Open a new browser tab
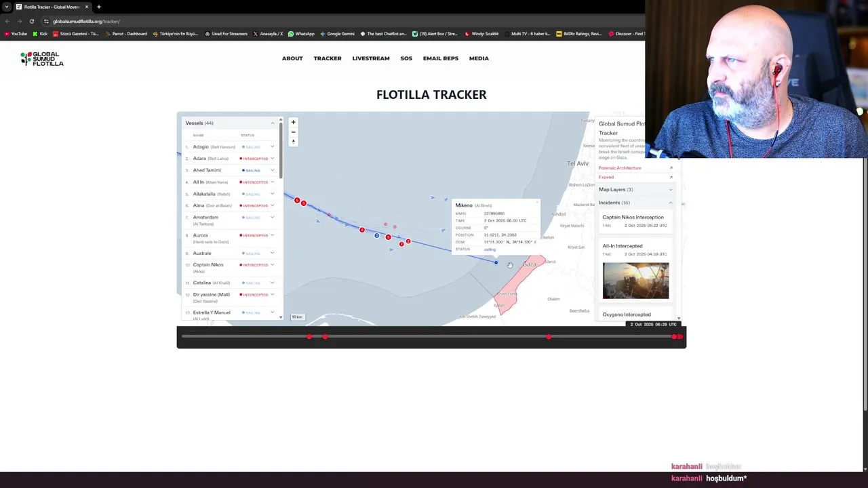 coord(98,7)
